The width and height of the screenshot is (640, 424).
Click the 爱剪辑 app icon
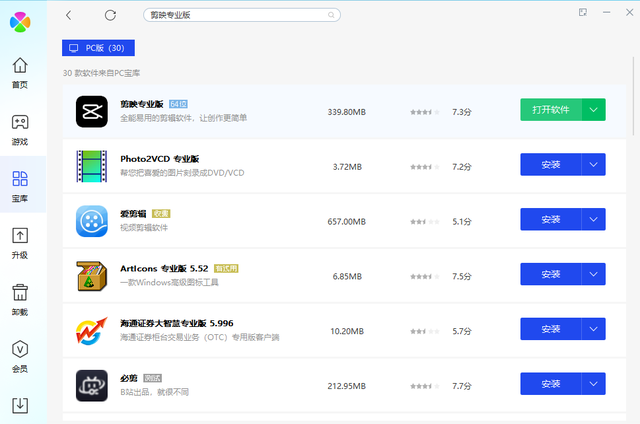click(x=92, y=221)
